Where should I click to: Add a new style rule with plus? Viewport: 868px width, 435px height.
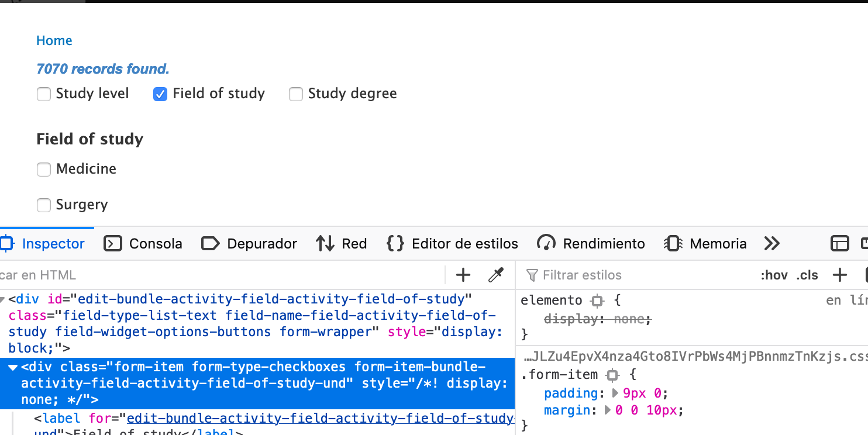pos(840,275)
